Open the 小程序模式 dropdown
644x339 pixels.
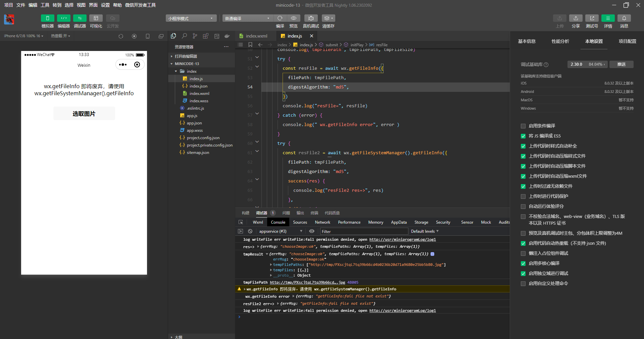point(191,18)
